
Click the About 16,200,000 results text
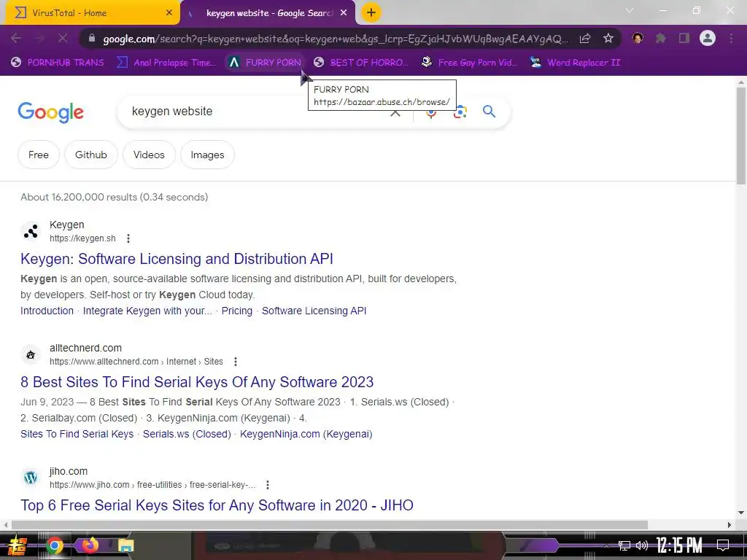[x=115, y=197]
